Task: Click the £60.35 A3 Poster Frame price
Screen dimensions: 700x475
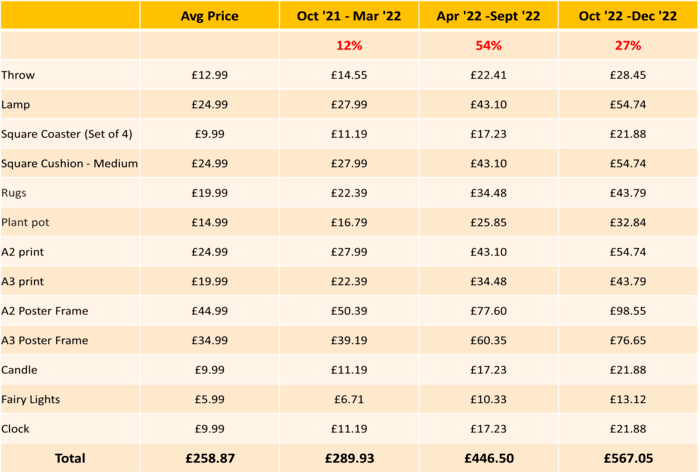Action: (488, 340)
